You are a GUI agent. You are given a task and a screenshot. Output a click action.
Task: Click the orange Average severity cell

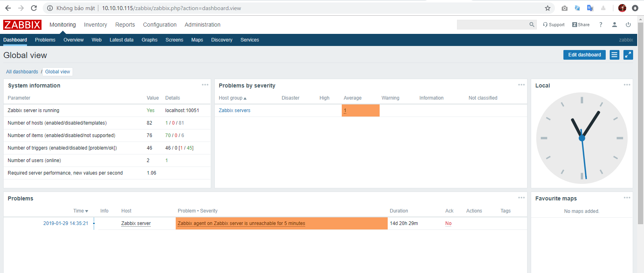click(361, 110)
